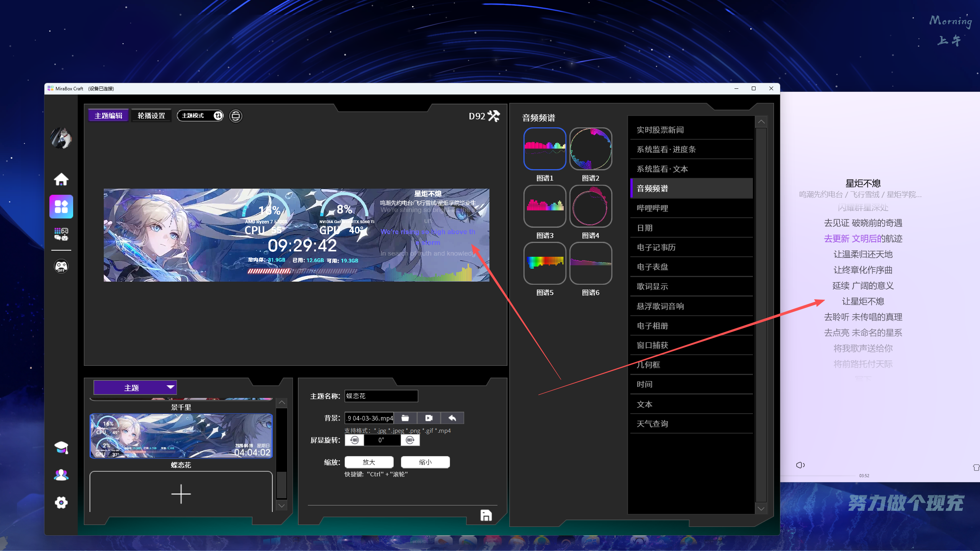Choose 电子相册 in component list

coord(691,326)
